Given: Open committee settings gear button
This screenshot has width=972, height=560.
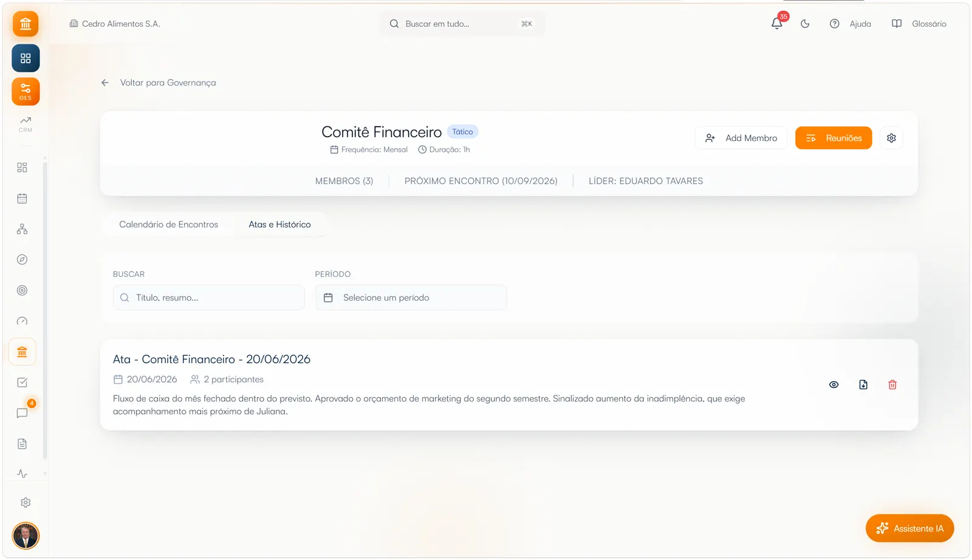Looking at the screenshot, I should click(x=891, y=138).
